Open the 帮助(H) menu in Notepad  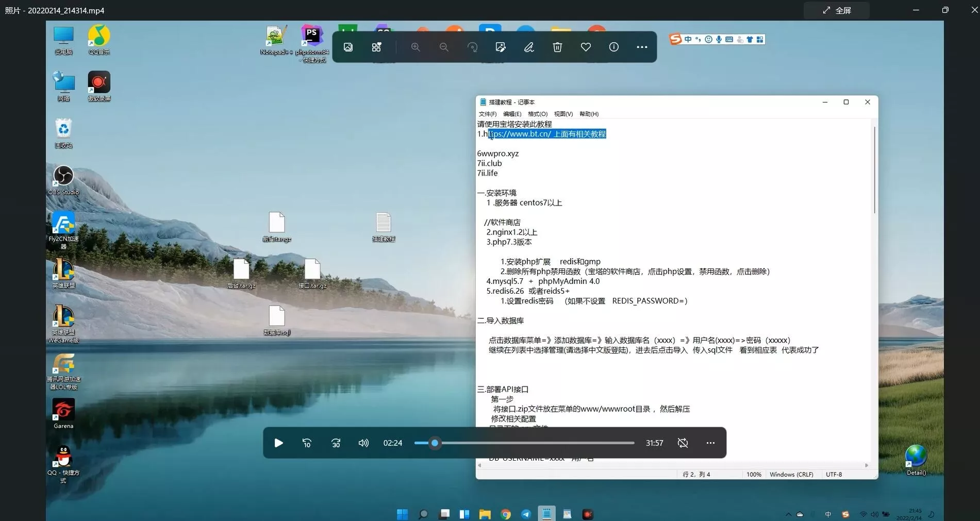click(x=589, y=114)
